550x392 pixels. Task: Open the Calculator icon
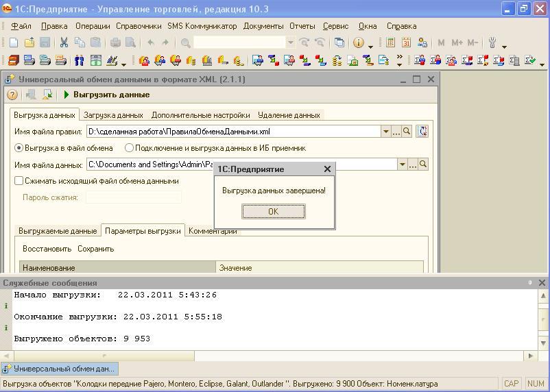click(x=390, y=42)
